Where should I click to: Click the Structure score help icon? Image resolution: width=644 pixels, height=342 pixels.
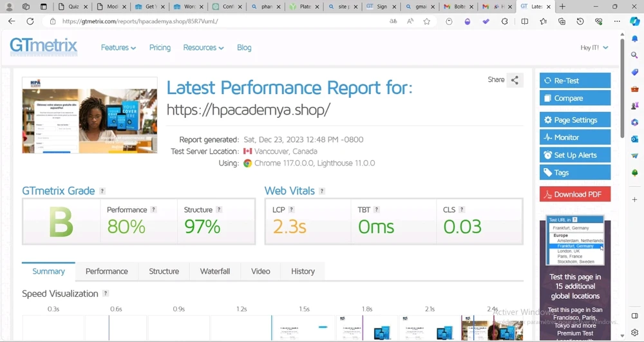coord(219,210)
